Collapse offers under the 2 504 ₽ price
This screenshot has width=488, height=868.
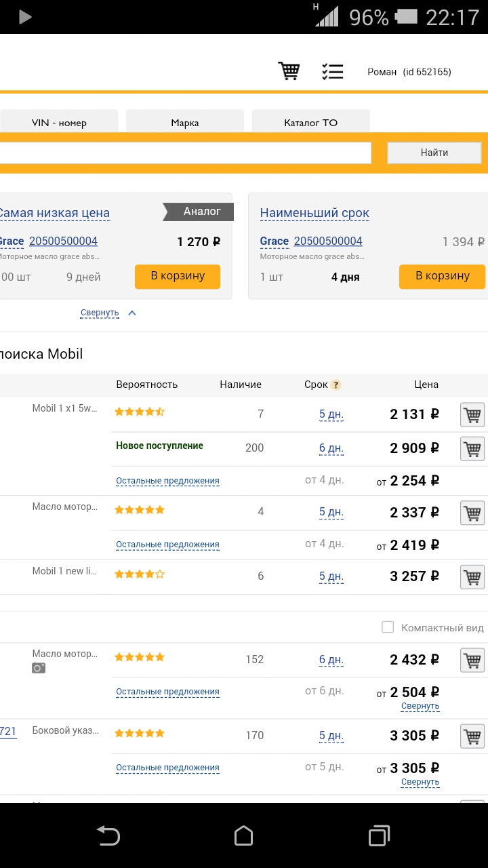click(420, 706)
